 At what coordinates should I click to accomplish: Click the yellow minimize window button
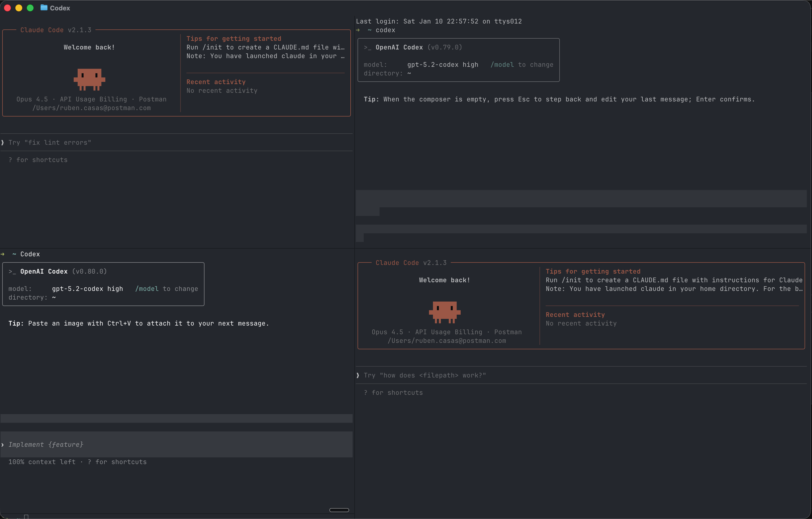tap(19, 8)
